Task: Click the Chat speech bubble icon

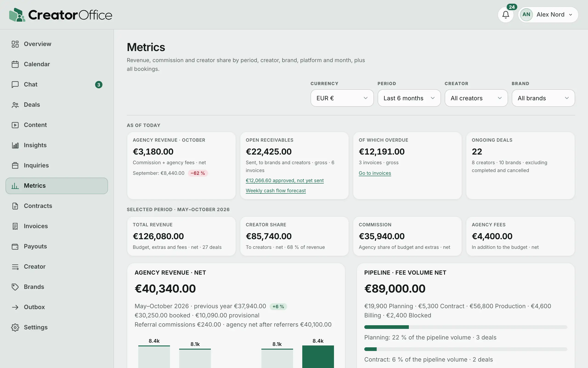Action: pos(15,84)
